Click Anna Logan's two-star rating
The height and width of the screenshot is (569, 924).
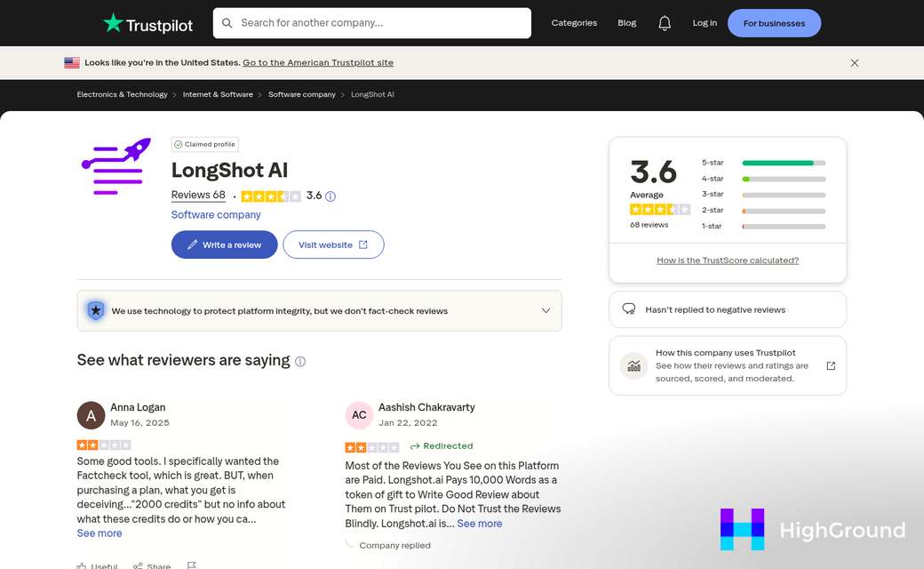tap(104, 445)
